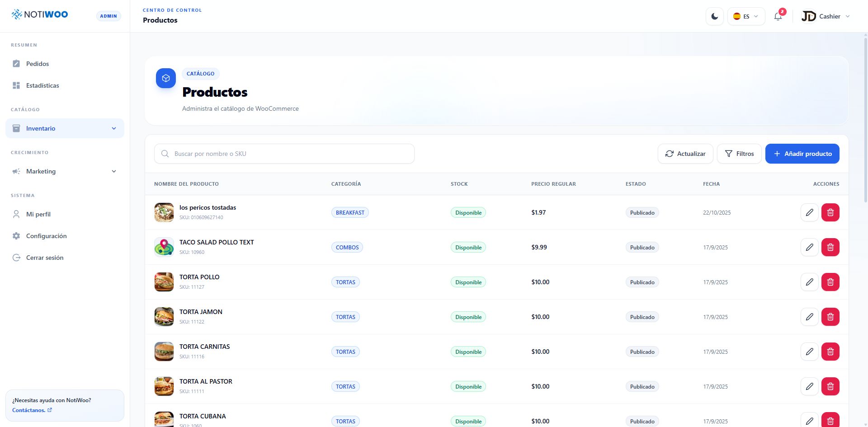
Task: Click the Pedidos clipboard icon
Action: coord(16,64)
